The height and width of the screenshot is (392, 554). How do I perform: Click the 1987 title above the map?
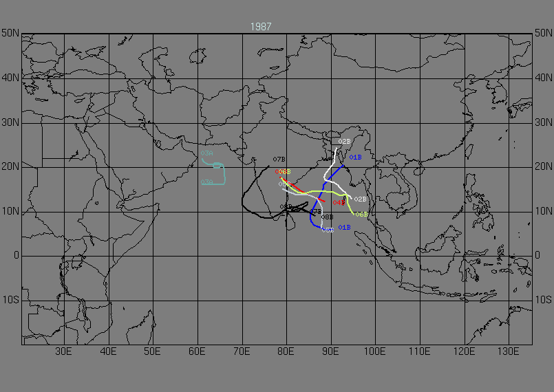point(261,27)
